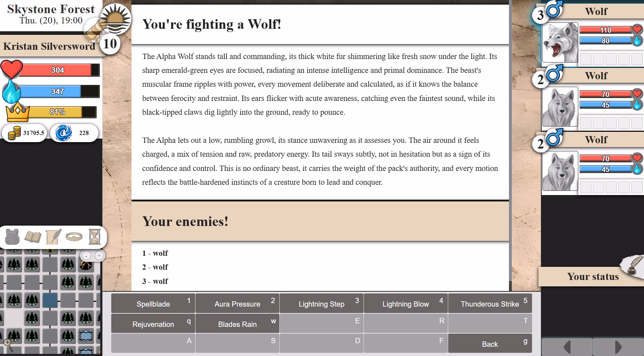Cast Spellblade from the skill bar
644x356 pixels.
tap(153, 304)
